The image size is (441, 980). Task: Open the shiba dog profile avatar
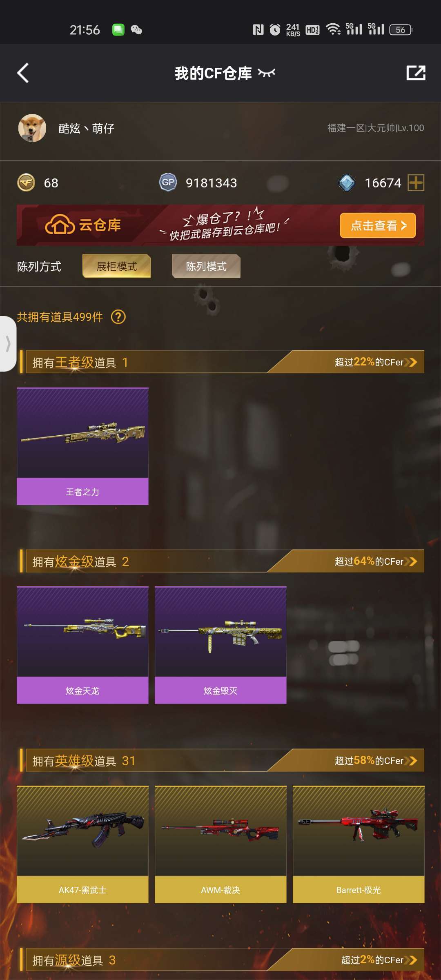point(32,128)
